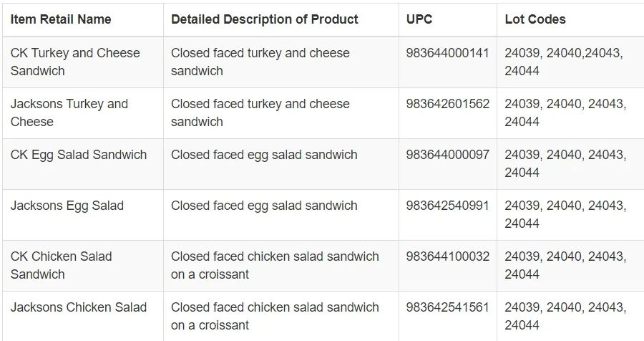Viewport: 644px width, 341px height.
Task: Click description of Jacksons Chicken Salad row
Action: (x=275, y=317)
